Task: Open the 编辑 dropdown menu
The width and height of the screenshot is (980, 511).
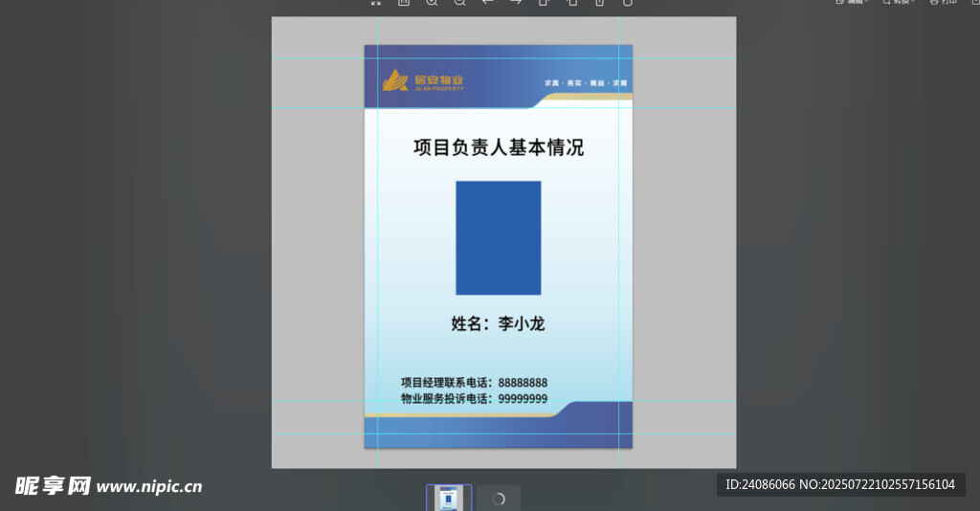Action: (851, 2)
